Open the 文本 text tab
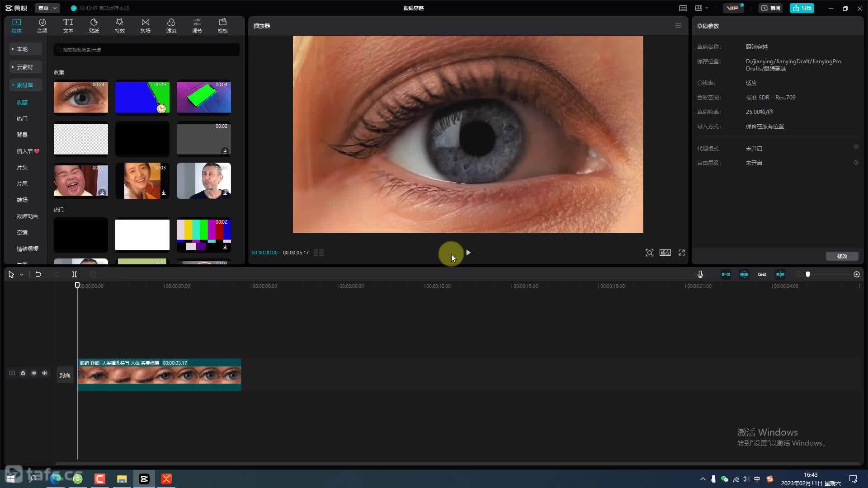Viewport: 868px width, 488px height. click(x=68, y=26)
